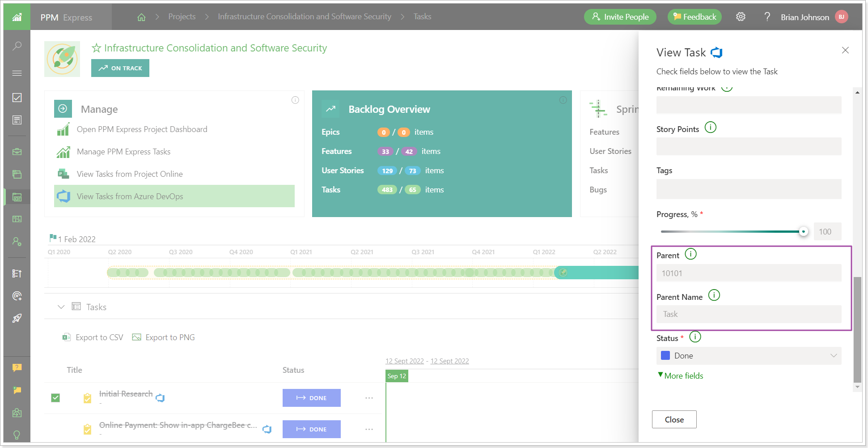Open help question mark icon
868x448 pixels.
point(767,17)
